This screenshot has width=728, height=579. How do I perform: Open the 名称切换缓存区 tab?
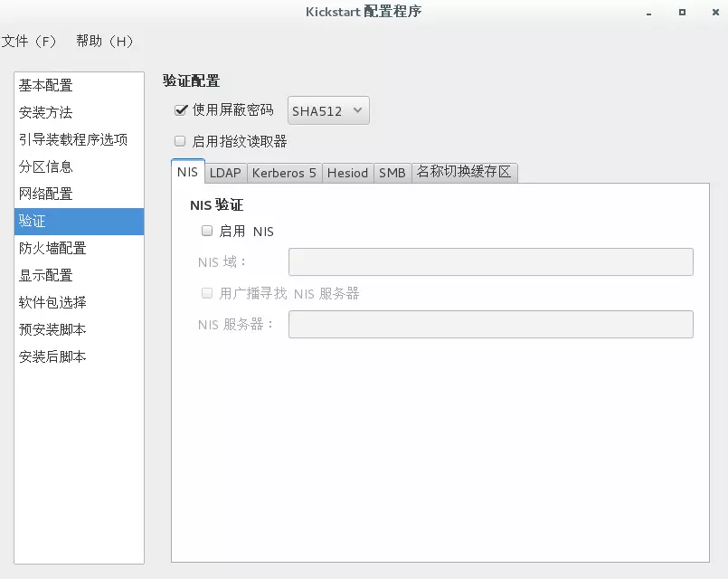coord(464,173)
